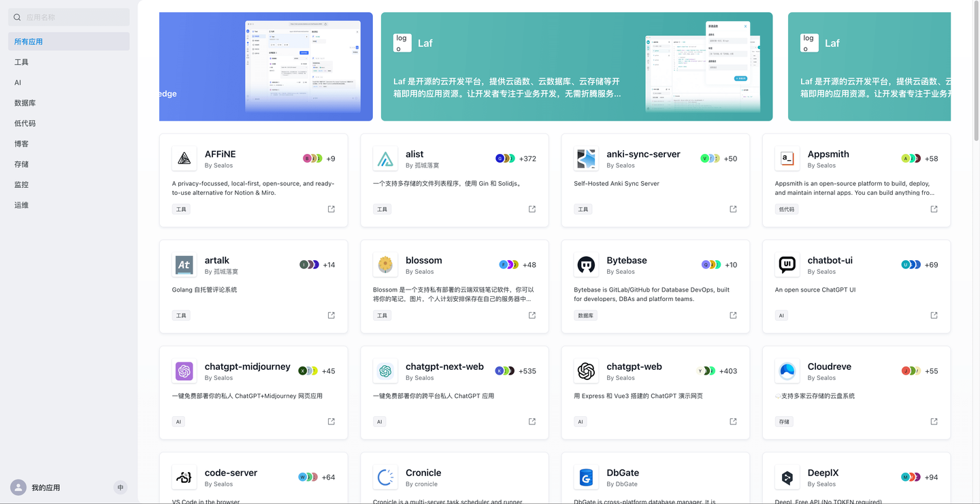Click external link icon on chatbot-ui card
Viewport: 980px width, 504px height.
[933, 315]
